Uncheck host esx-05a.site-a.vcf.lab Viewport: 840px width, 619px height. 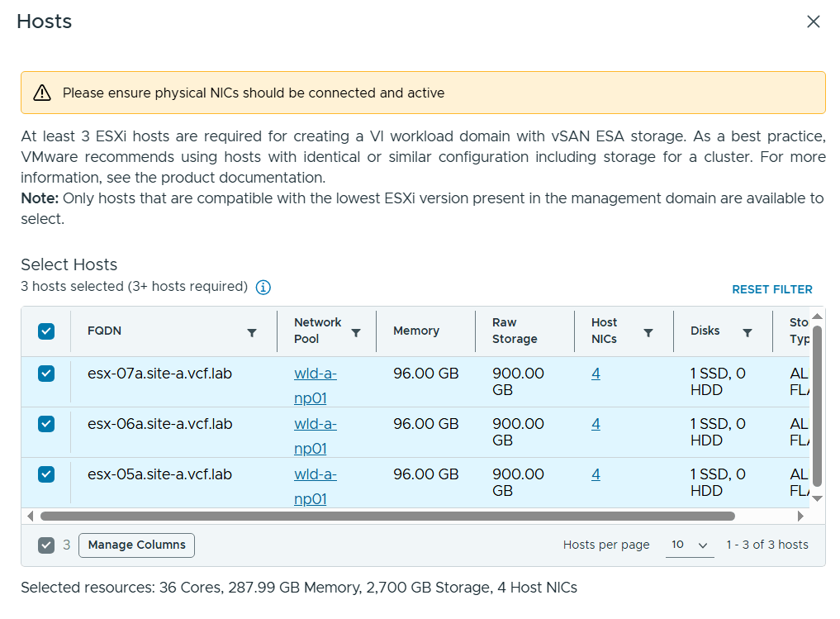(x=46, y=474)
